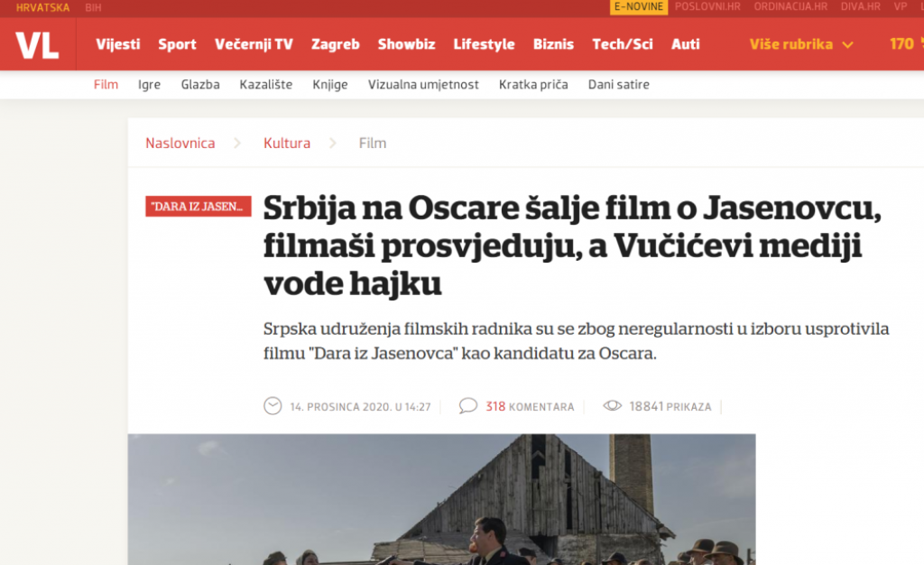Switch to the Showbiz section
The height and width of the screenshot is (565, 924).
coord(406,43)
